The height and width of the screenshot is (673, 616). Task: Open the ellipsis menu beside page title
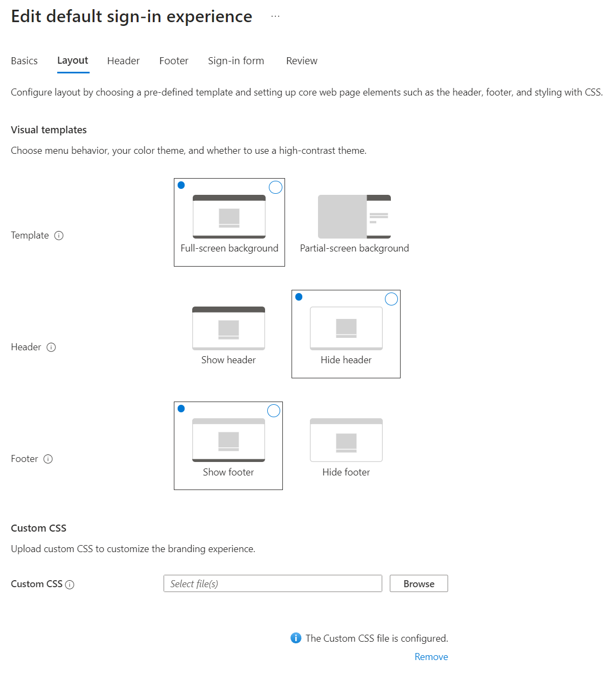(x=275, y=16)
